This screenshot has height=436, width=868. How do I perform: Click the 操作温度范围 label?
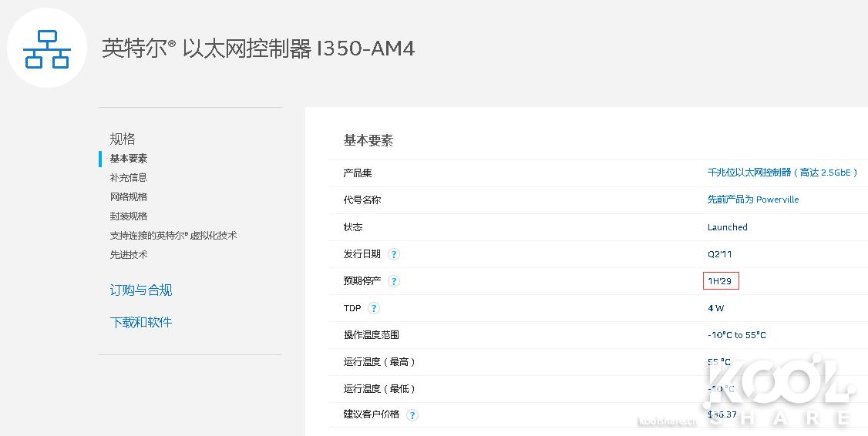(x=371, y=335)
